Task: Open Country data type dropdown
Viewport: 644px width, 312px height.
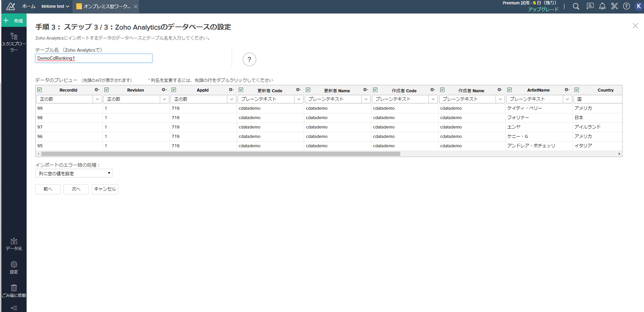Action: click(598, 99)
